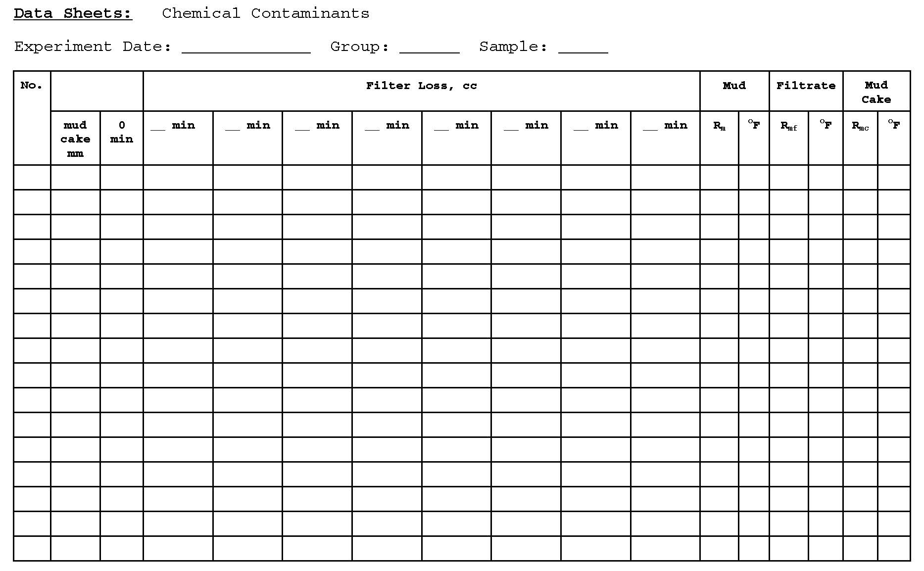Click first empty cell under "mud cake mm"

pyautogui.click(x=75, y=177)
